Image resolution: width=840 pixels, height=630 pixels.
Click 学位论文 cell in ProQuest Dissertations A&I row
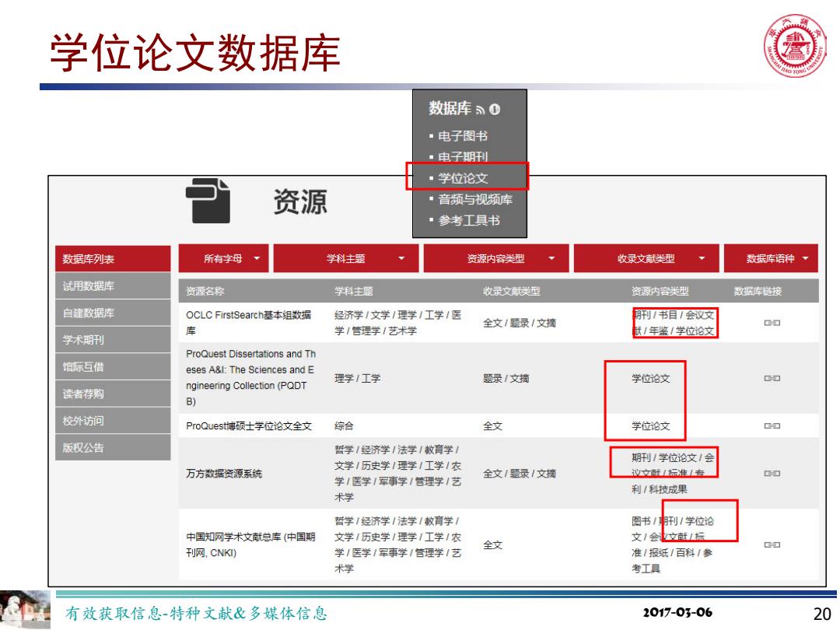point(650,378)
